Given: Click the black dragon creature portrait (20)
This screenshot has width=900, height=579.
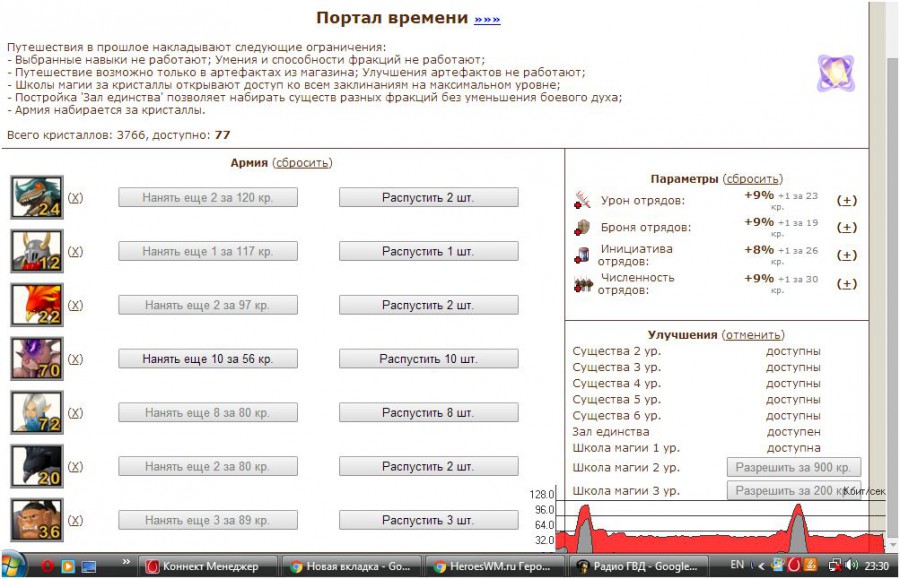Looking at the screenshot, I should pyautogui.click(x=36, y=467).
